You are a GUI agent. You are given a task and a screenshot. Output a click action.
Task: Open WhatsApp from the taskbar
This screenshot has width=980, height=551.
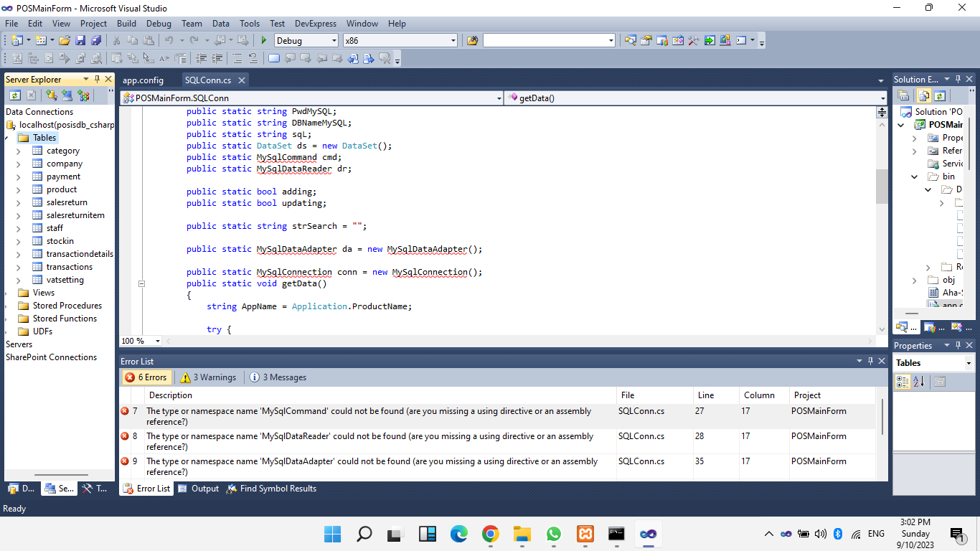[553, 534]
